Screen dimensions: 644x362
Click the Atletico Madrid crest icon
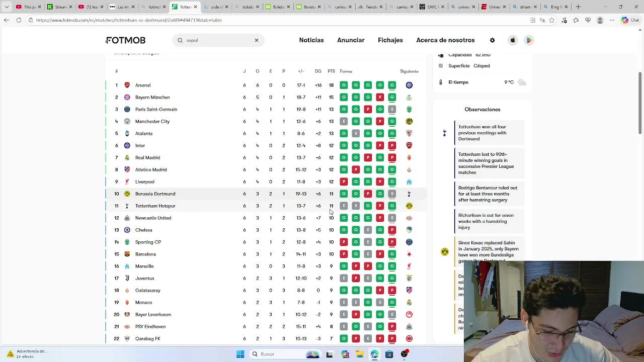127,169
